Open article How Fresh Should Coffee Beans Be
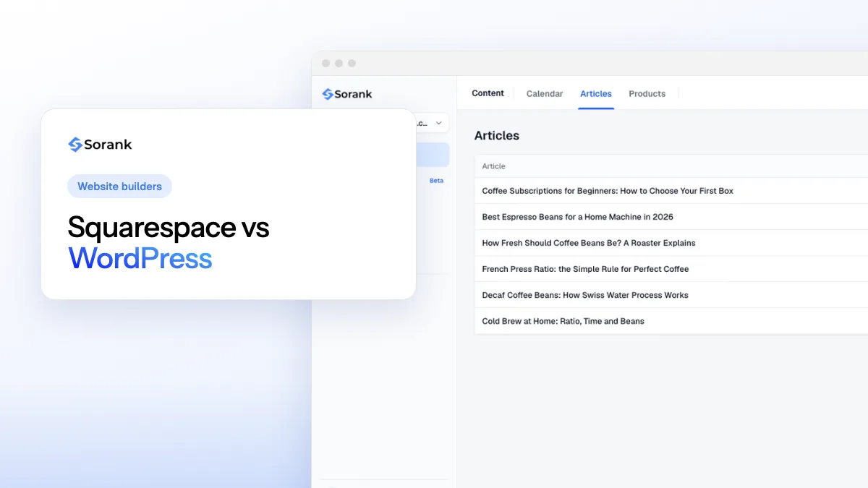 click(x=589, y=243)
